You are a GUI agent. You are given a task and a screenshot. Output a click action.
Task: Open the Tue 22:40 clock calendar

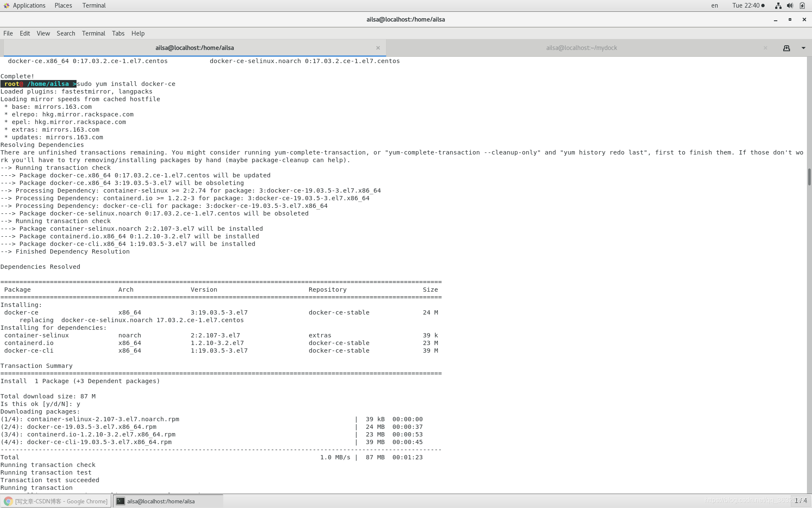tap(748, 6)
